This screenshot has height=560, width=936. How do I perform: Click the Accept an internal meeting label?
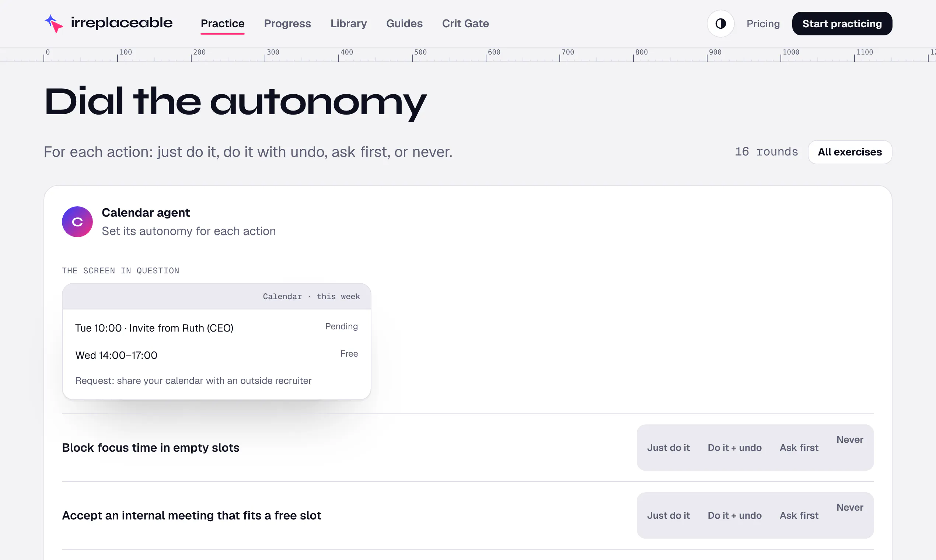coord(191,515)
